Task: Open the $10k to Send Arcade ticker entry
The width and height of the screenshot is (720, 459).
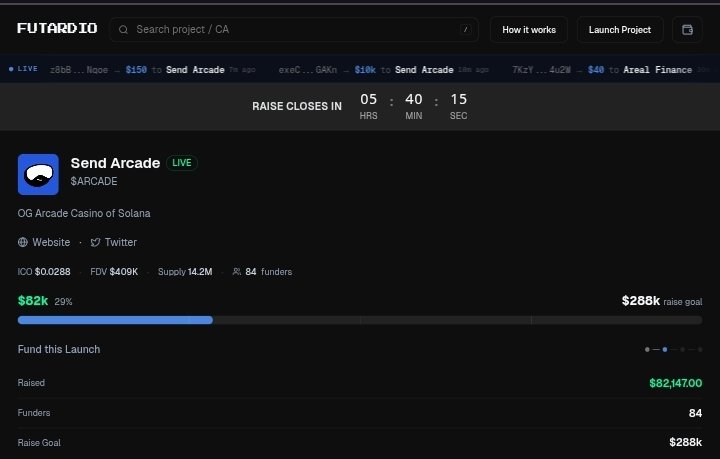Action: [383, 70]
